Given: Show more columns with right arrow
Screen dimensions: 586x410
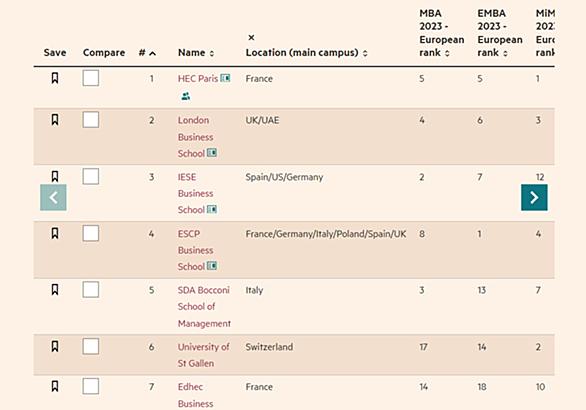Looking at the screenshot, I should point(534,197).
